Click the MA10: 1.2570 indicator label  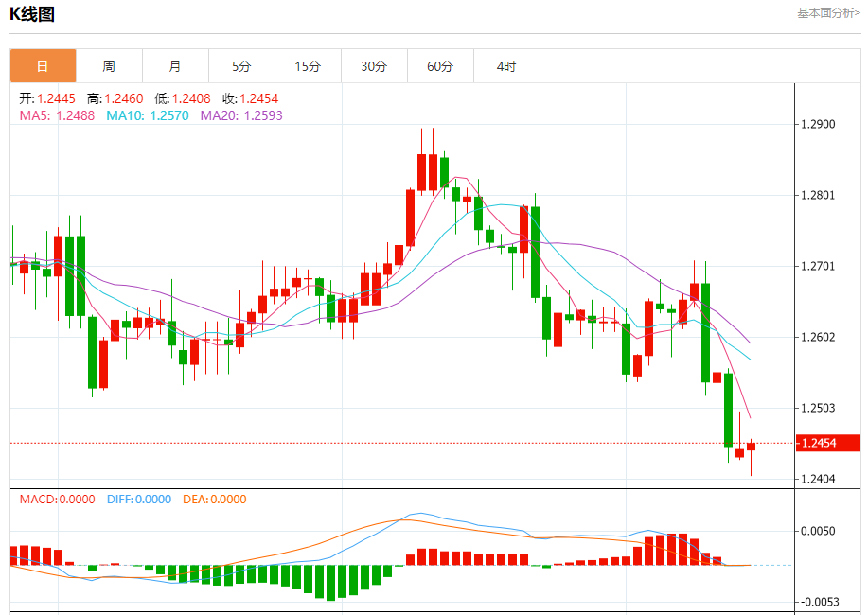pyautogui.click(x=148, y=115)
